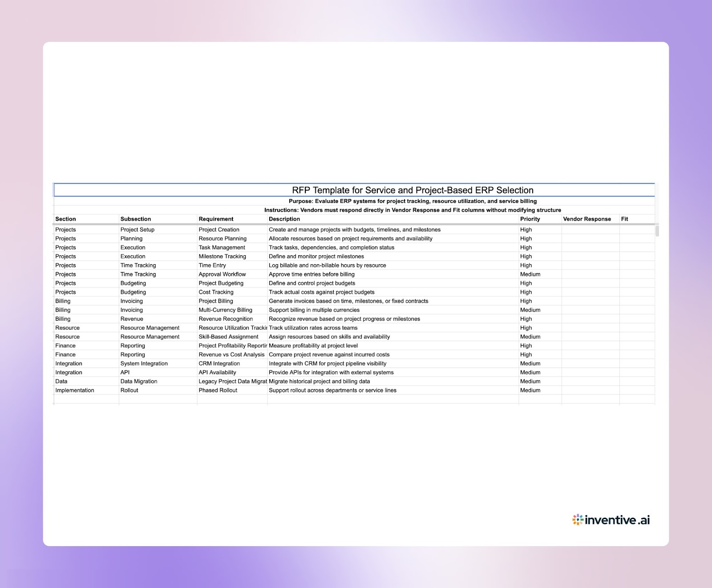Click the Instructions row text
712x588 pixels.
coord(413,210)
